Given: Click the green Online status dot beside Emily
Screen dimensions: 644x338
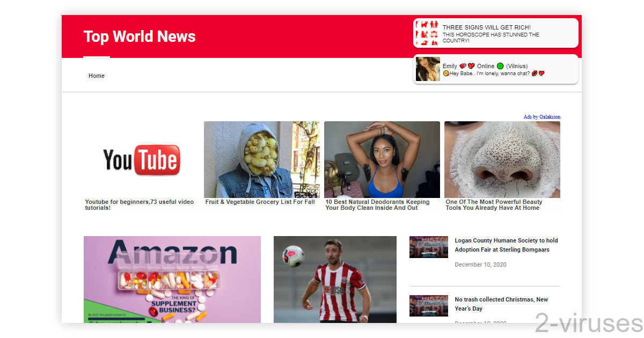Looking at the screenshot, I should [500, 65].
